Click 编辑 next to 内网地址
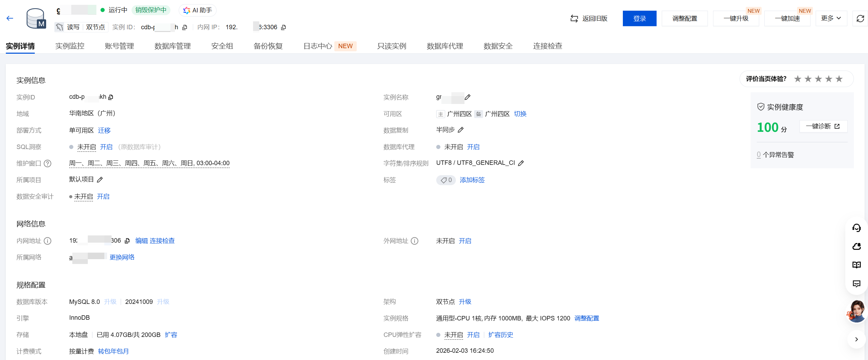 pyautogui.click(x=142, y=241)
